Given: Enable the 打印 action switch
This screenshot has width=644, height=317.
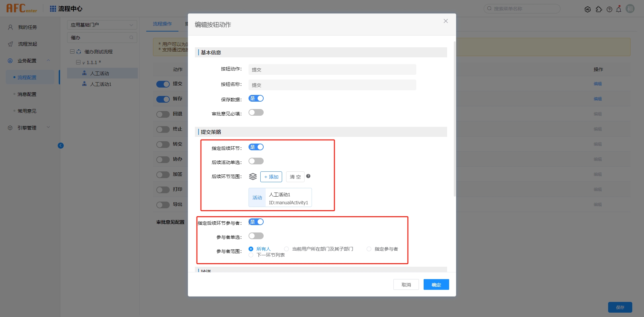Looking at the screenshot, I should click(x=163, y=190).
